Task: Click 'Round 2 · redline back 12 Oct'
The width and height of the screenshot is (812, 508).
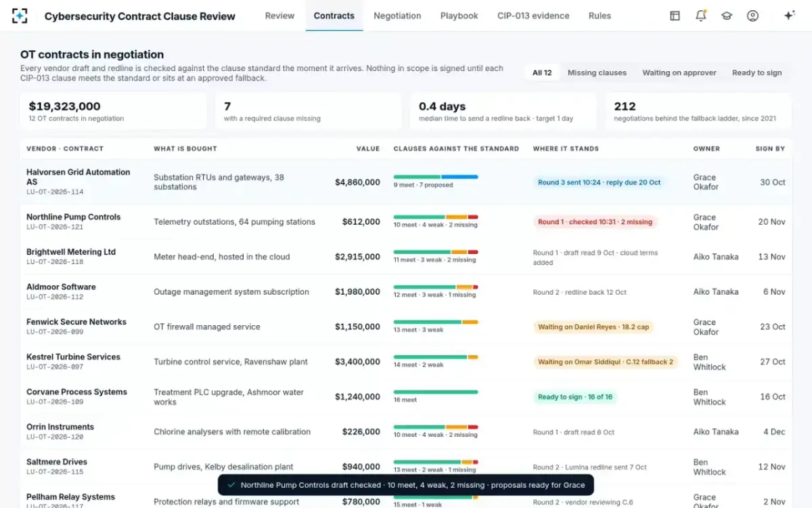Action: pyautogui.click(x=580, y=292)
